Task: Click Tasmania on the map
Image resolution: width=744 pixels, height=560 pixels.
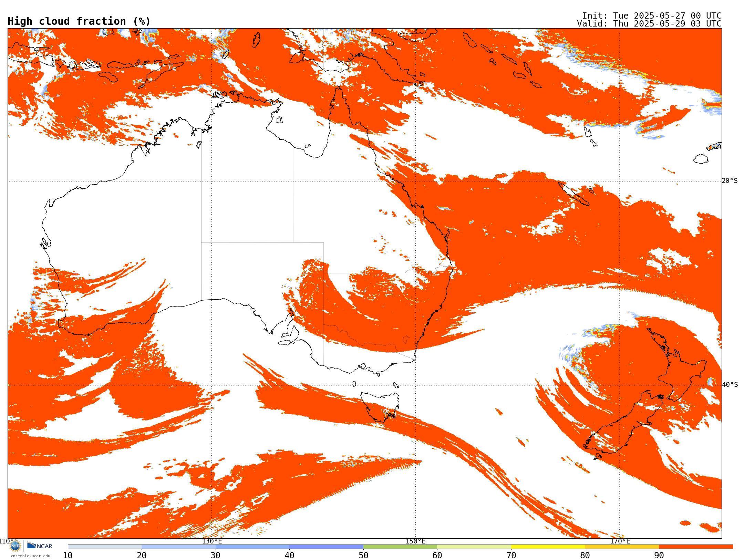Action: [x=380, y=406]
